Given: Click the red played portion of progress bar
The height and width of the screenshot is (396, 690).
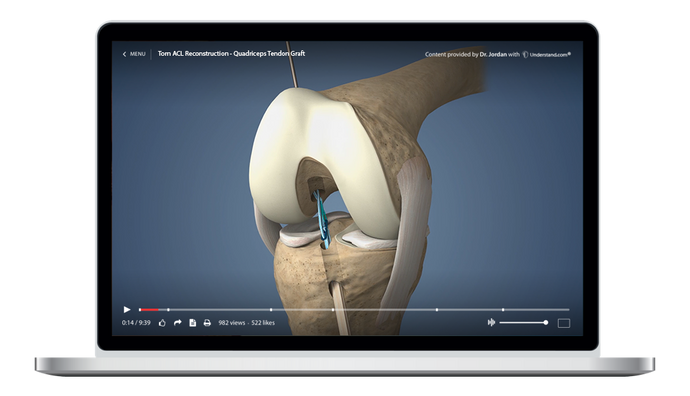Looking at the screenshot, I should [149, 310].
